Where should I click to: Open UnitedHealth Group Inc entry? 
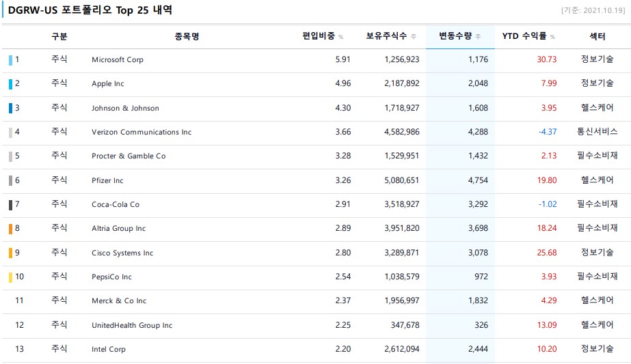coord(132,325)
